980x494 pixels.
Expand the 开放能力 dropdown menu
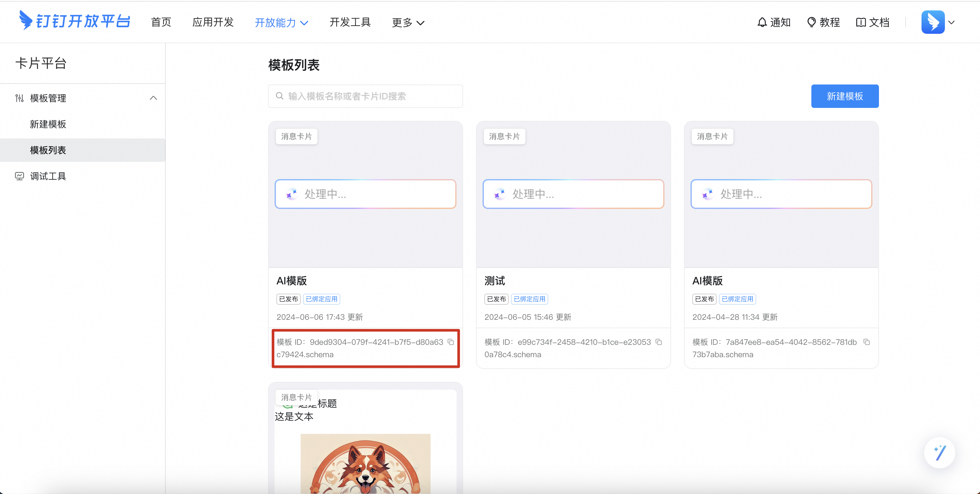281,22
